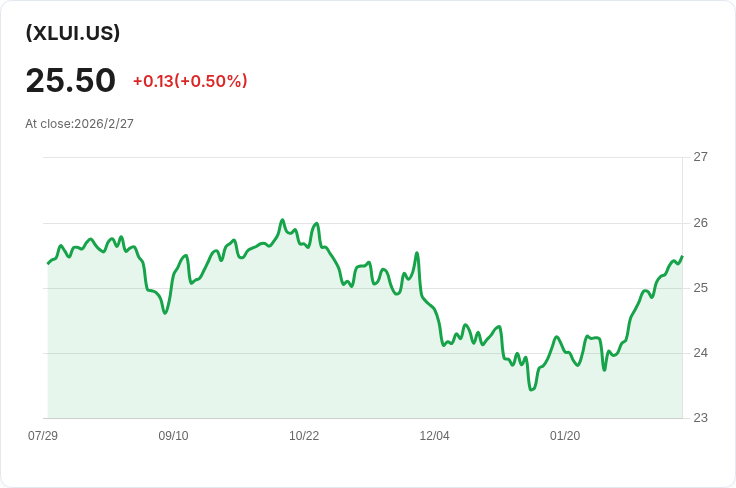This screenshot has width=736, height=488.
Task: Click the sharp dip just before 09/10
Action: (x=165, y=313)
